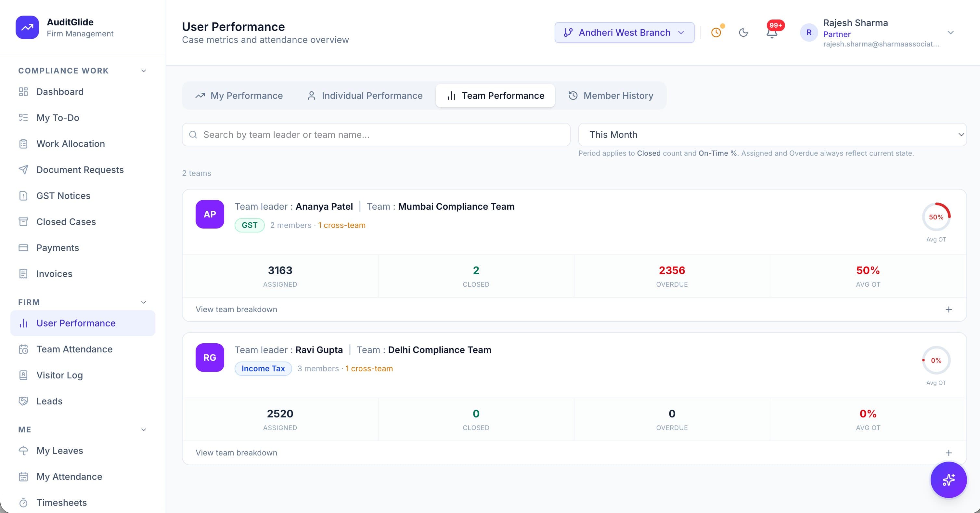Viewport: 980px width, 513px height.
Task: Click the Mumbai Compliance Team name
Action: [456, 207]
